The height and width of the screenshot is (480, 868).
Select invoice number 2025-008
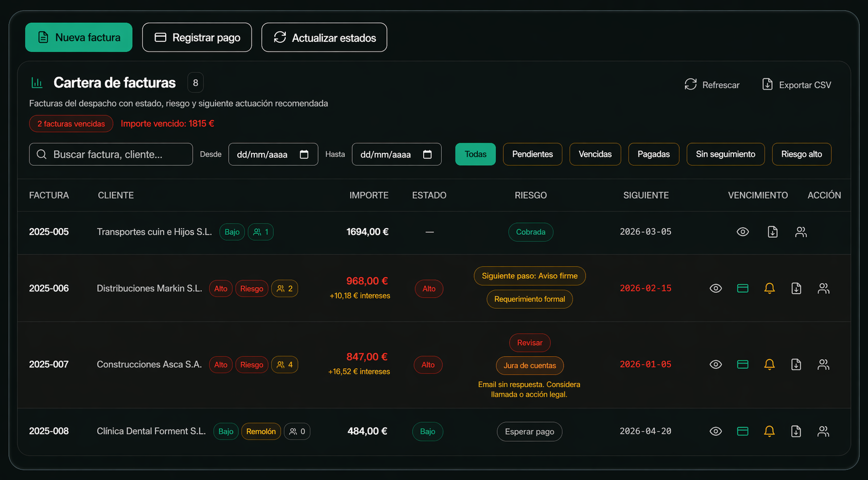point(49,432)
